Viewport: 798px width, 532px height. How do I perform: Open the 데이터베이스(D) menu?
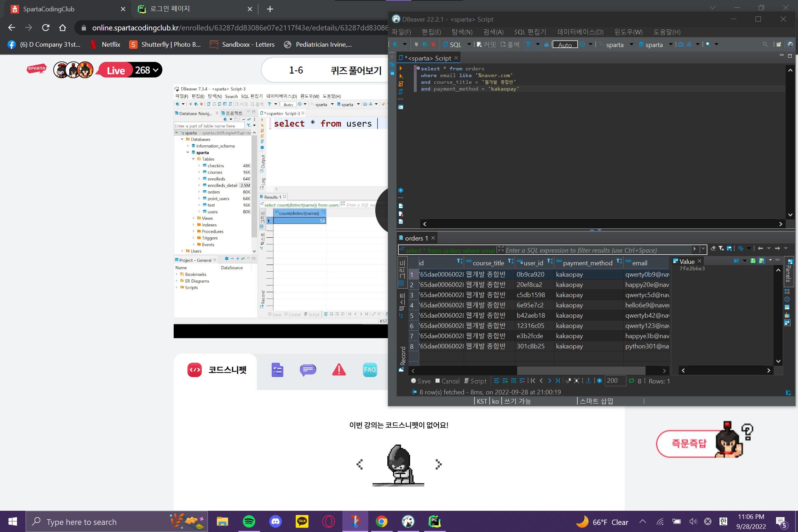580,32
